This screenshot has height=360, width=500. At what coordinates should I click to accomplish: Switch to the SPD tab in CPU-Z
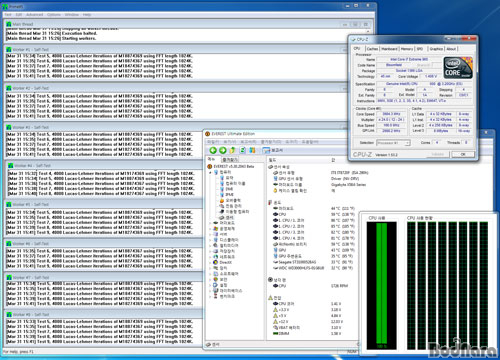[x=420, y=49]
